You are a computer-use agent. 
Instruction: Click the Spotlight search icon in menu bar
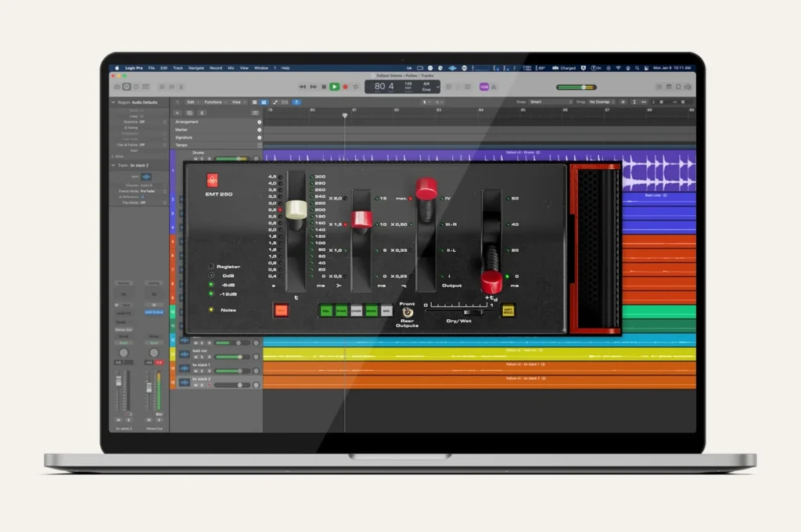637,68
